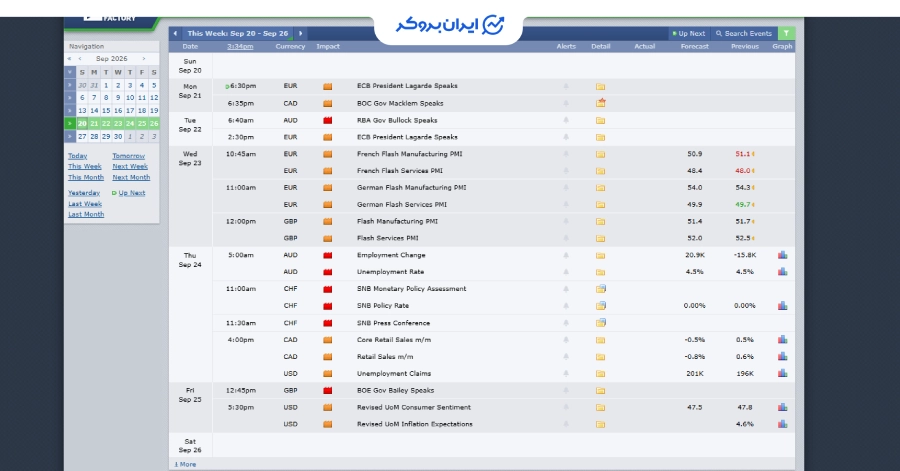The width and height of the screenshot is (900, 471).
Task: Show graph for Revised UoM Consumer Sentiment
Action: (x=782, y=407)
